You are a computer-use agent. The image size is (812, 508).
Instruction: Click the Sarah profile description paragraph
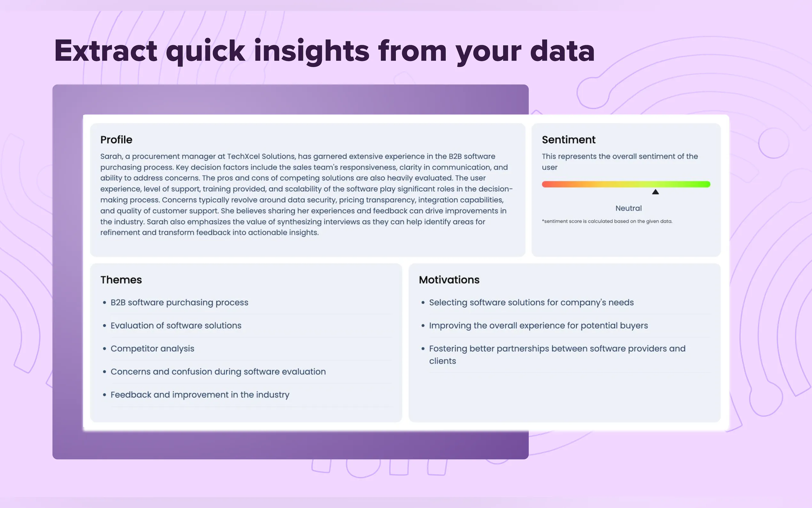coord(306,194)
